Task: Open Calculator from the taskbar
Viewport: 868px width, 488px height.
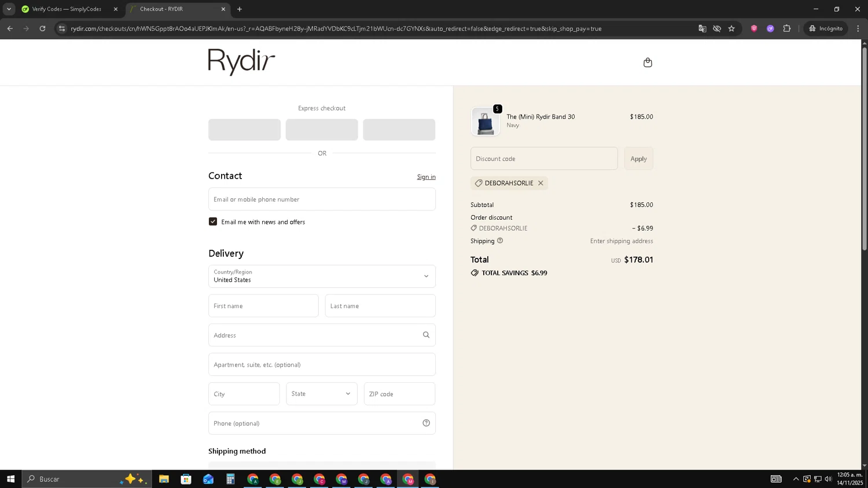Action: [x=230, y=479]
